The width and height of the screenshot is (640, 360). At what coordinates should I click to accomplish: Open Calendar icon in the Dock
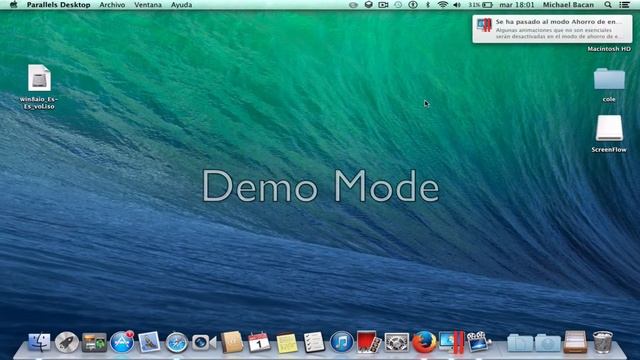tap(259, 342)
